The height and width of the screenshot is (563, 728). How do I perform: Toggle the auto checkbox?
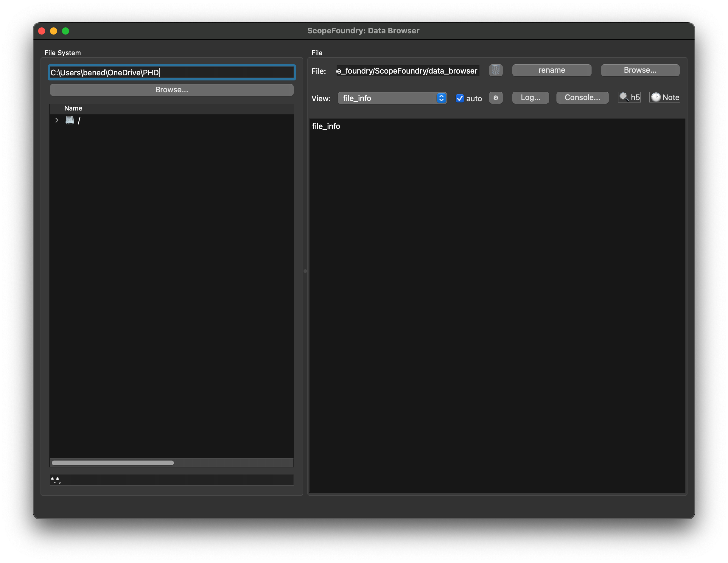(x=460, y=98)
